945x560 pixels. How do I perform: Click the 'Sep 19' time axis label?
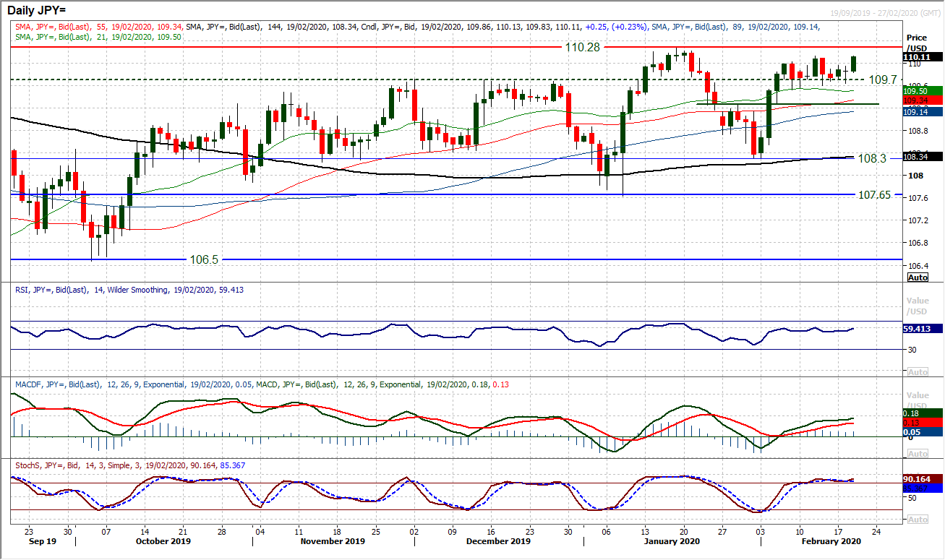(x=41, y=541)
